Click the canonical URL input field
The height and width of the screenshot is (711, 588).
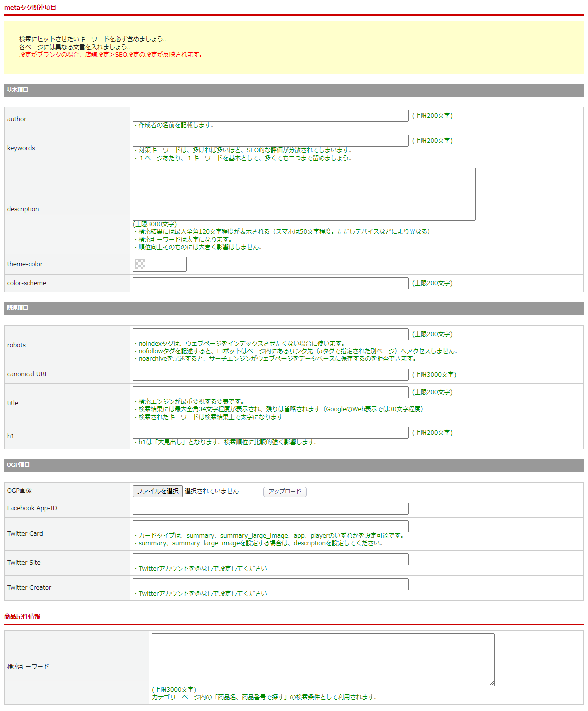[x=270, y=375]
